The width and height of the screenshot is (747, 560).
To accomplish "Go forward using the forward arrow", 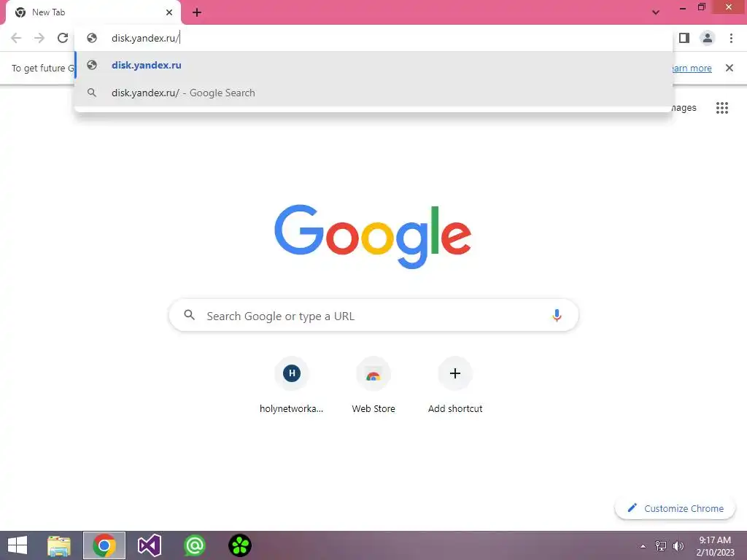I will click(39, 38).
